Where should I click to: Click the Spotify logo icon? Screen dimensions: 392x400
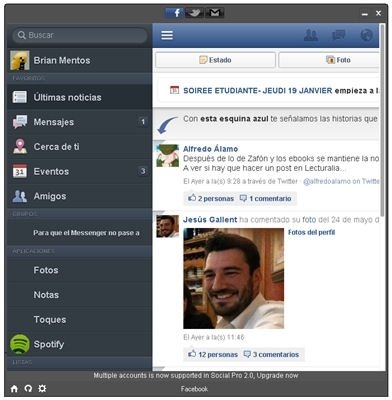coord(20,344)
